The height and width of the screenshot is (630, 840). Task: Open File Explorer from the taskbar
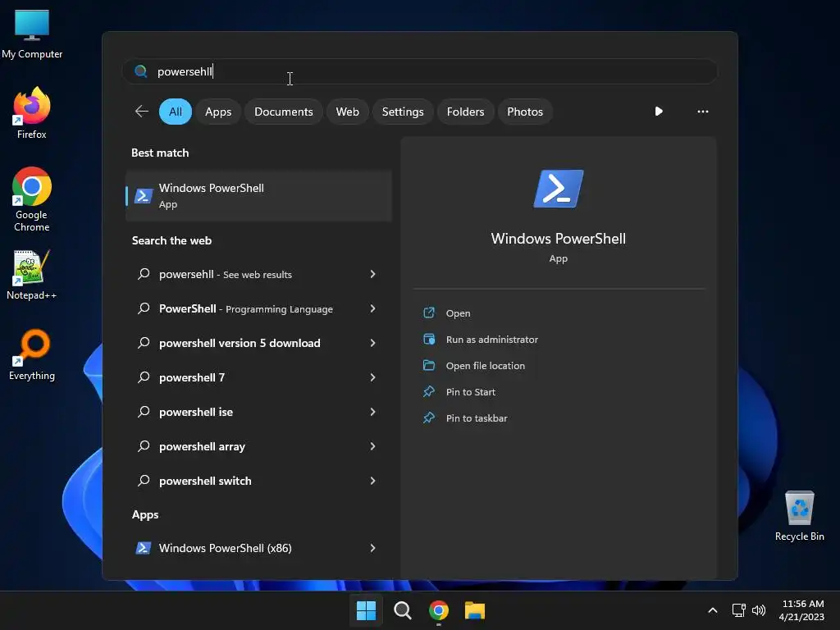coord(475,610)
